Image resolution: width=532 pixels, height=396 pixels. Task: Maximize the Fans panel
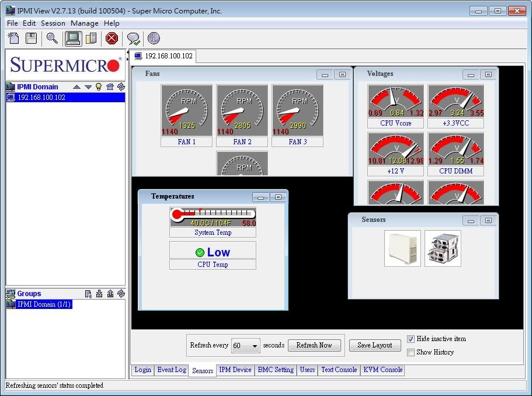coord(342,75)
